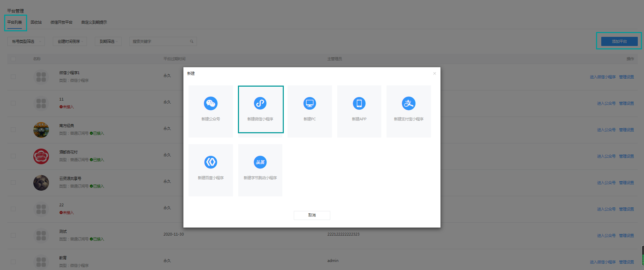Viewport: 644px width, 270px height.
Task: Click 管理设置 for 微信小程序1
Action: 626,77
